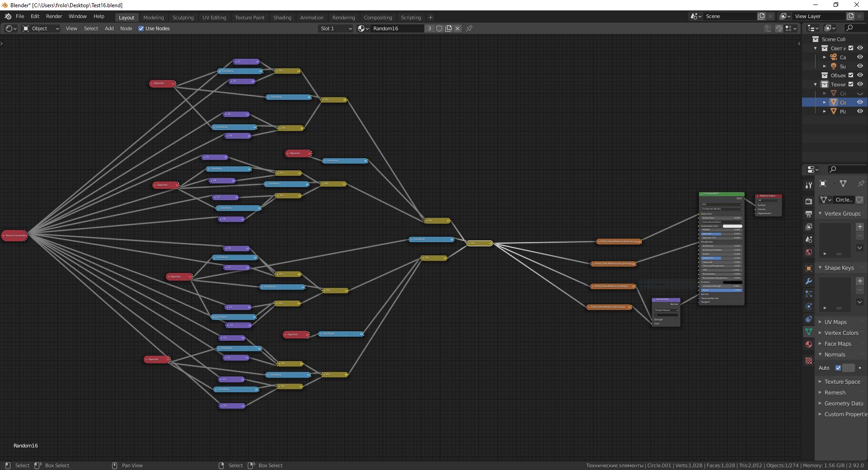The height and width of the screenshot is (470, 868).
Task: Add a new view layer beside View Layer field
Action: pos(850,16)
